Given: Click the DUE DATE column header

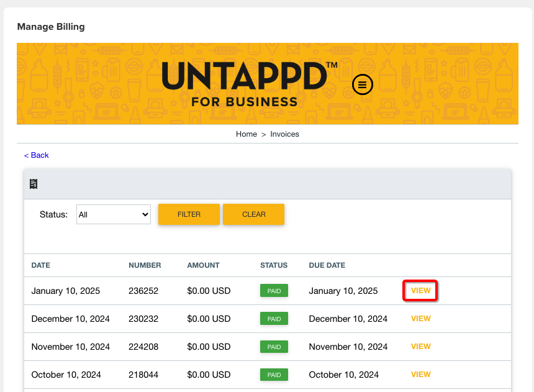Looking at the screenshot, I should (x=327, y=265).
